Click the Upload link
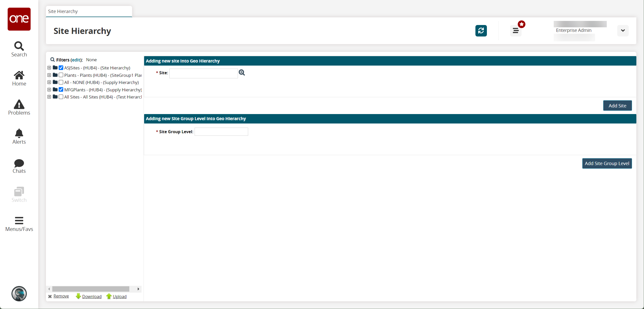This screenshot has width=644, height=309. [120, 296]
